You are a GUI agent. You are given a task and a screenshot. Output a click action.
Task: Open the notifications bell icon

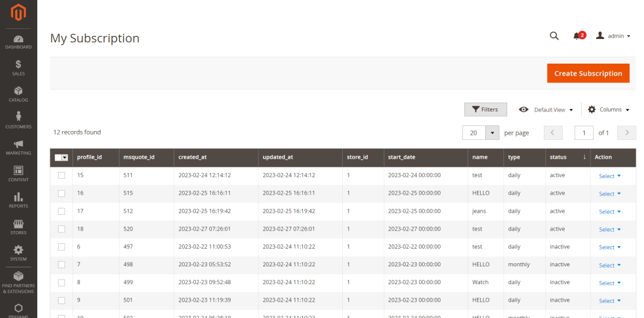[577, 36]
